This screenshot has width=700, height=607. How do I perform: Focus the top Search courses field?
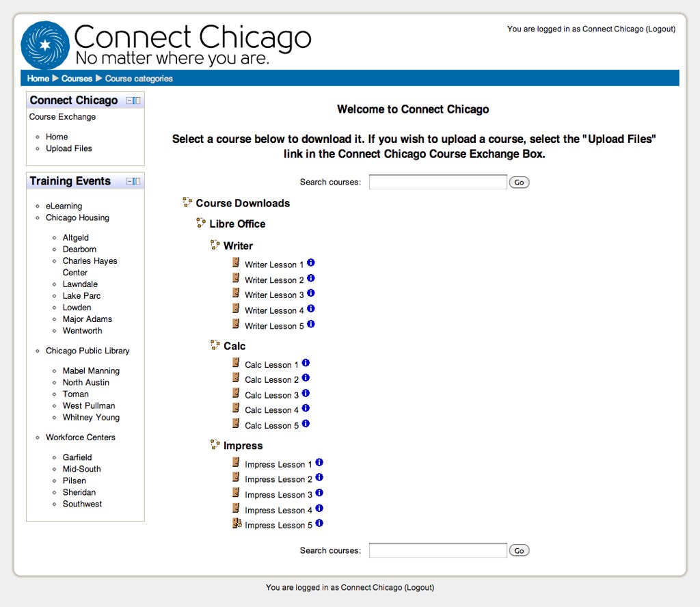(x=438, y=182)
